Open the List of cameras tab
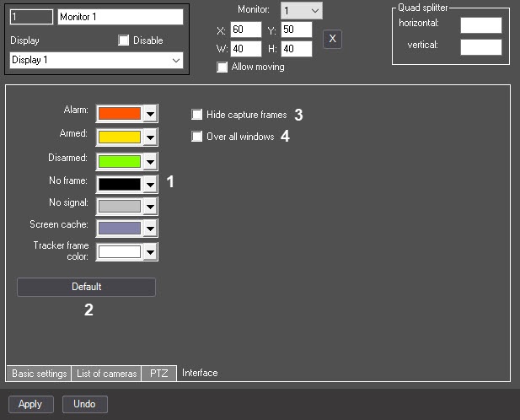Screen dimensions: 520x420 pos(106,374)
